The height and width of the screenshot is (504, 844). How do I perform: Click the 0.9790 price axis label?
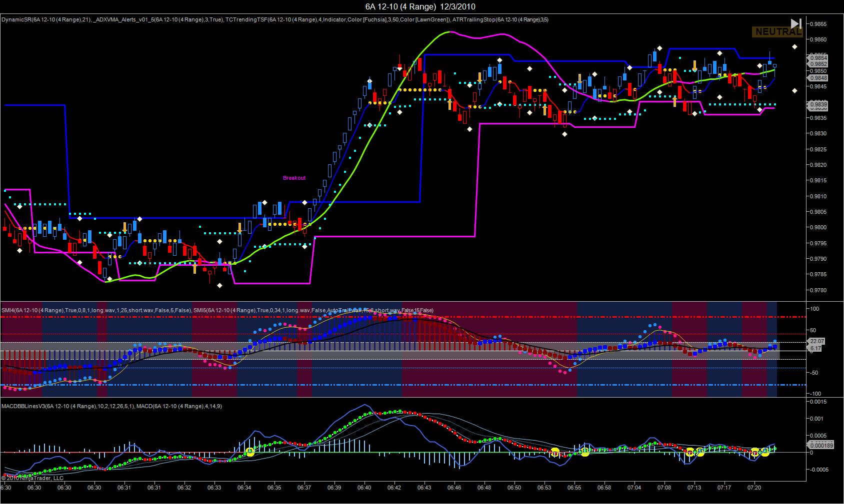818,259
